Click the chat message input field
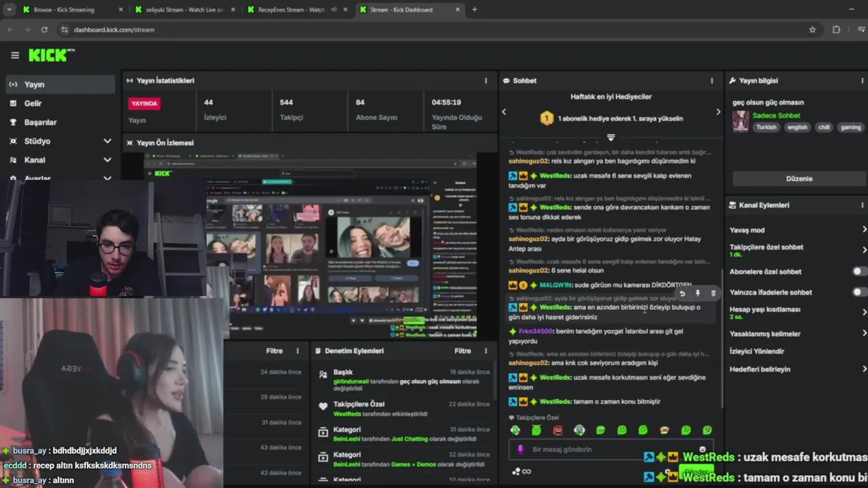The height and width of the screenshot is (488, 868). tap(610, 449)
